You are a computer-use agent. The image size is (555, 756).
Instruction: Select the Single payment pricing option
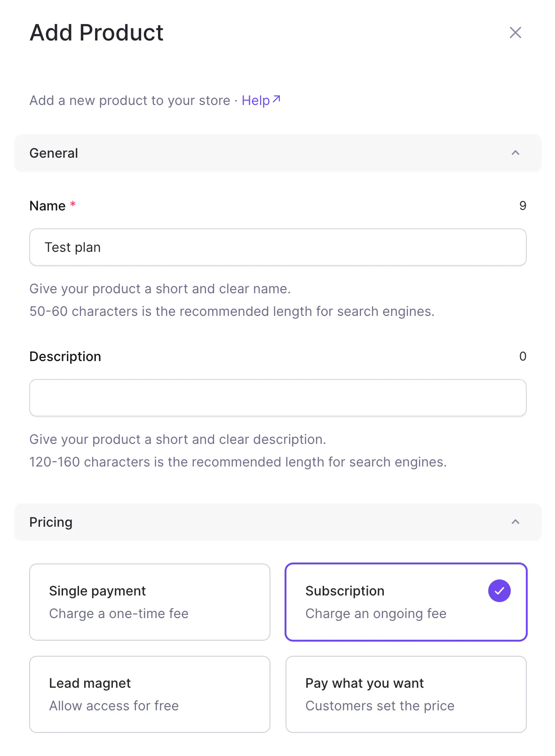tap(150, 602)
